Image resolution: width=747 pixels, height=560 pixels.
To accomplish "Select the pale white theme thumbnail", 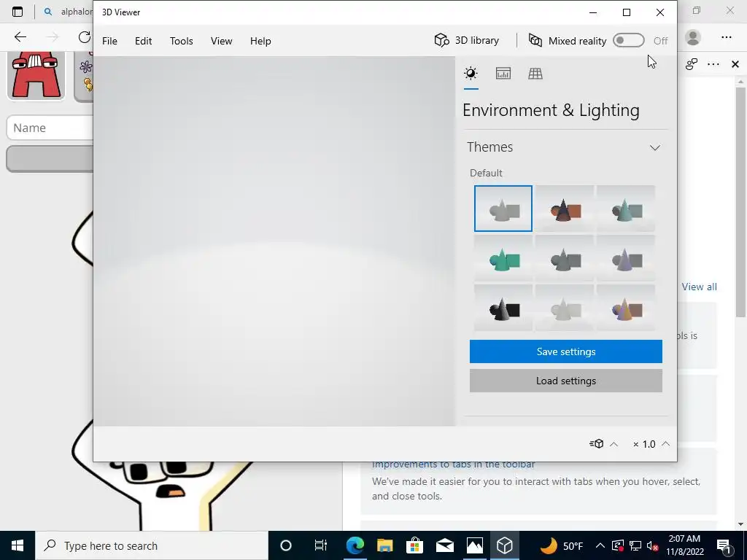I will pos(565,308).
